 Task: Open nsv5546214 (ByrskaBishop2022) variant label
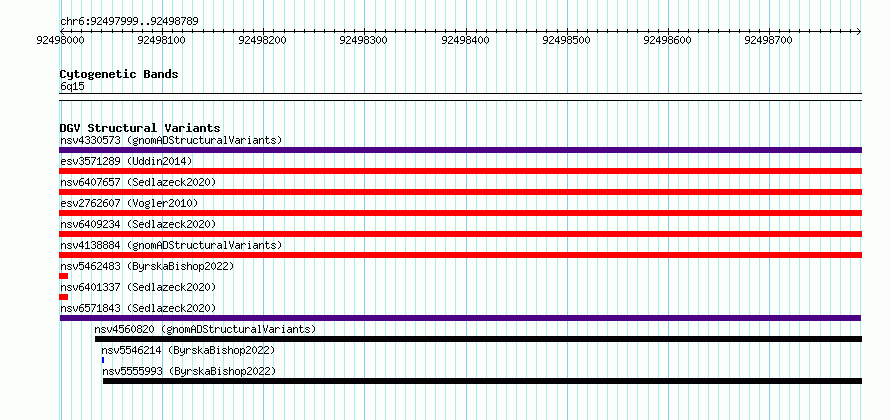188,350
